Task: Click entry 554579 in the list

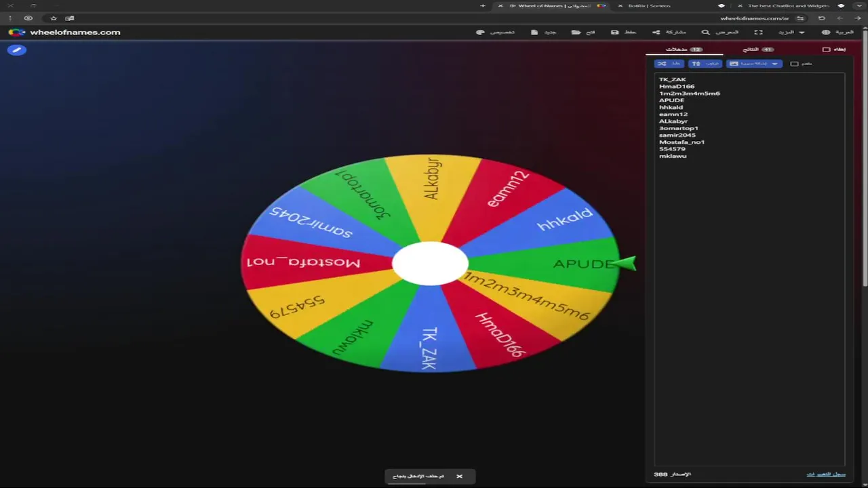Action: pos(672,149)
